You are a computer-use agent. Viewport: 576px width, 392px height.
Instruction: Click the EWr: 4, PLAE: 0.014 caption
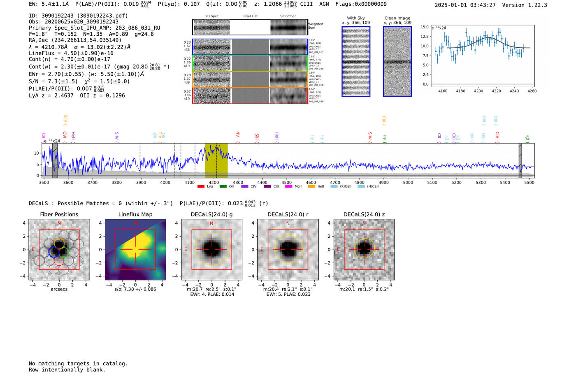212,295
